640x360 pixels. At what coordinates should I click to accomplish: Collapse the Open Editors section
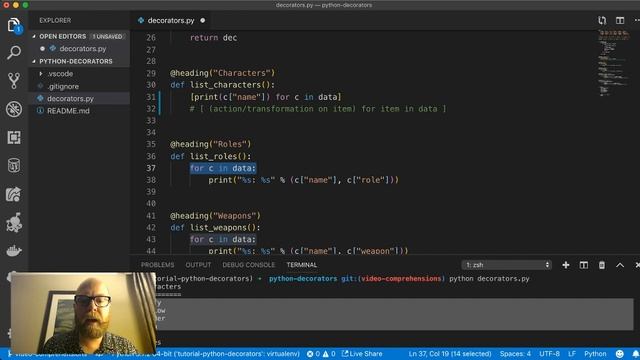click(x=34, y=36)
